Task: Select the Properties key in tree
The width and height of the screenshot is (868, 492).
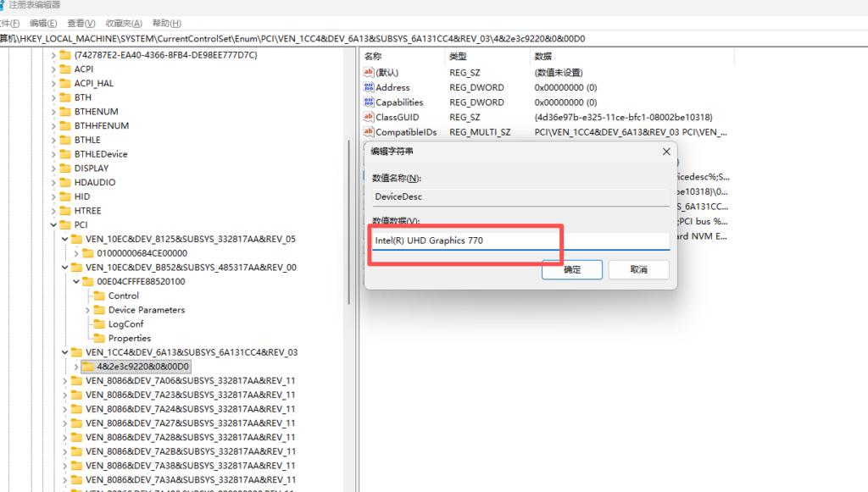Action: 129,338
